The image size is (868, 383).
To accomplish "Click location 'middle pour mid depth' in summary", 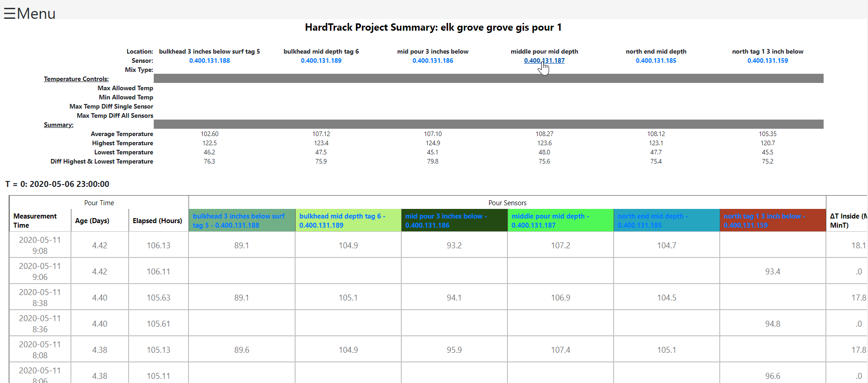I will point(545,51).
